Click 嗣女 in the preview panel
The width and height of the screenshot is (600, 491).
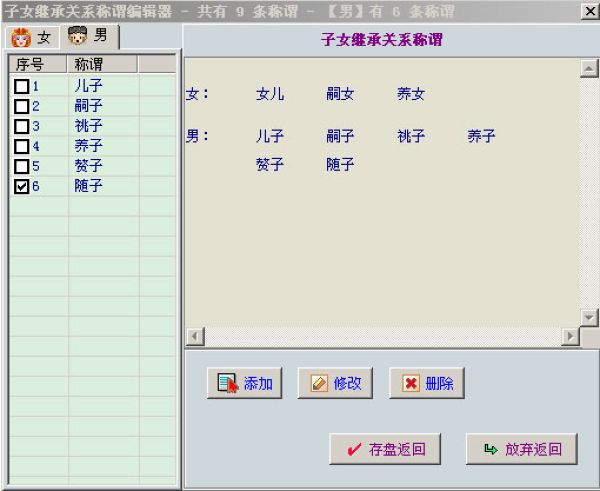pos(340,94)
